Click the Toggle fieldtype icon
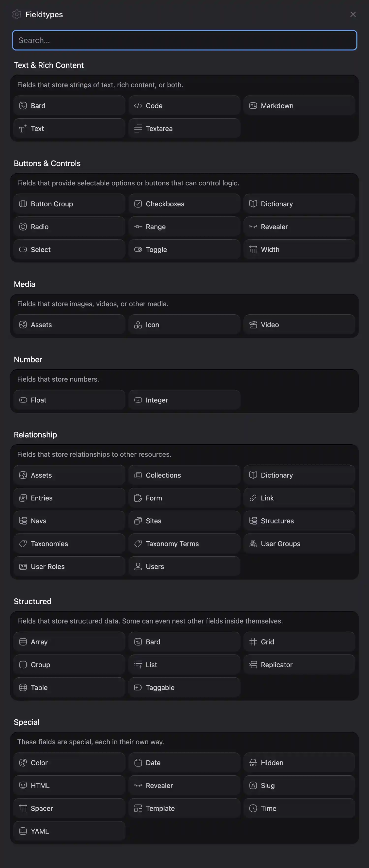The width and height of the screenshot is (369, 868). click(138, 250)
